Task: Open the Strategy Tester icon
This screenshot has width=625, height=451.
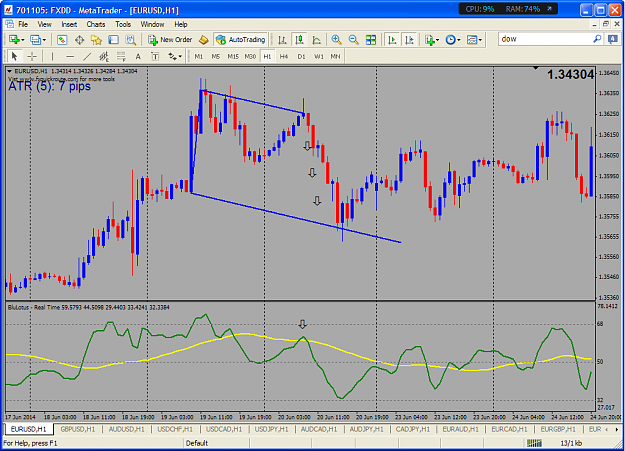Action: click(x=131, y=39)
